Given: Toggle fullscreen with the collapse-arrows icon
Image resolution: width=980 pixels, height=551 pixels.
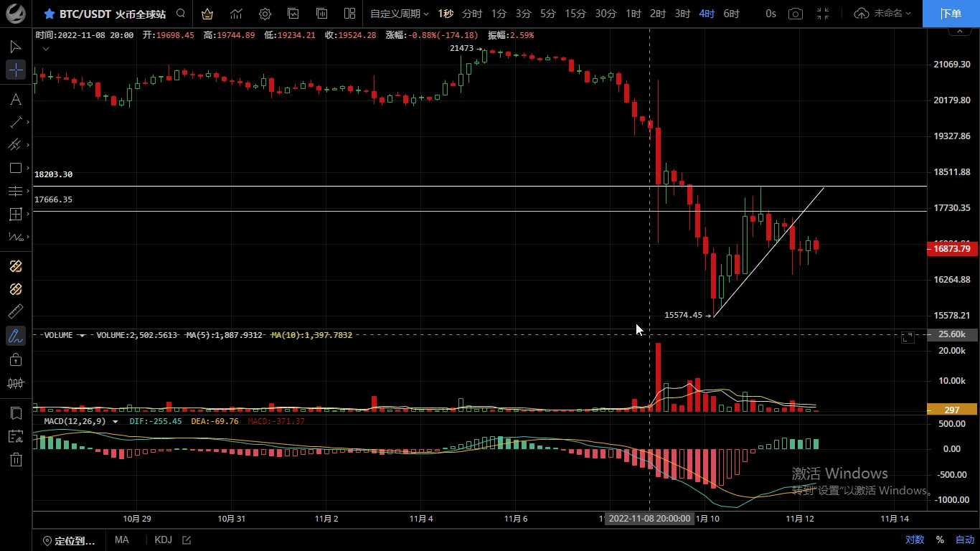Looking at the screenshot, I should (823, 14).
